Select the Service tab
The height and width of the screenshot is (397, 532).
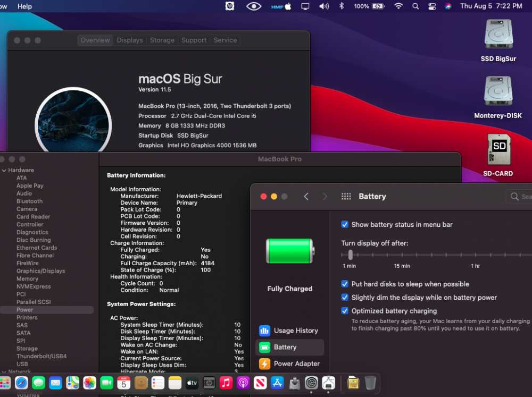(x=225, y=40)
